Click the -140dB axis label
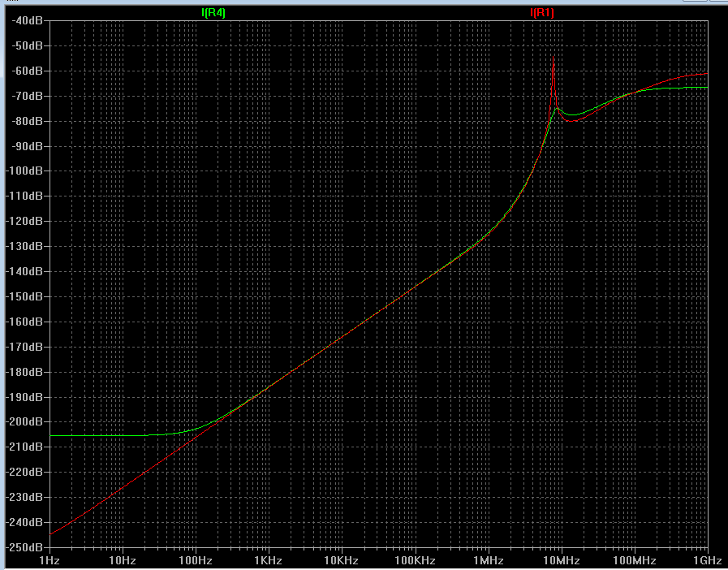The height and width of the screenshot is (570, 728). (x=24, y=271)
